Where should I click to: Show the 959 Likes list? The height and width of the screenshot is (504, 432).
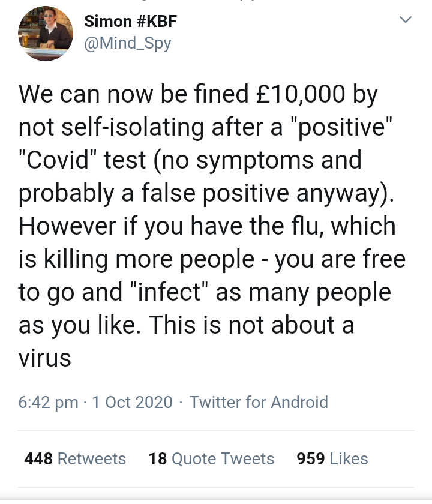pos(332,458)
